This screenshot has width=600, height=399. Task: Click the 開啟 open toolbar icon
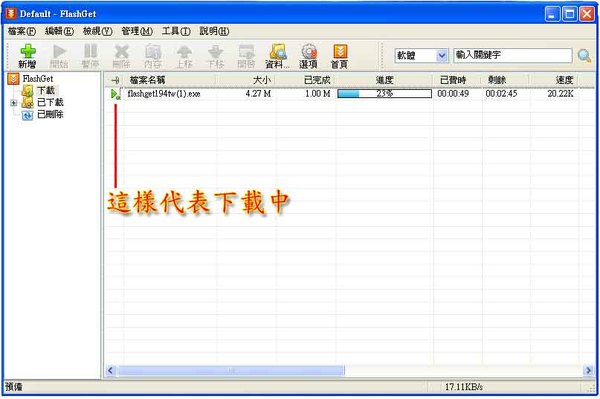pos(246,56)
